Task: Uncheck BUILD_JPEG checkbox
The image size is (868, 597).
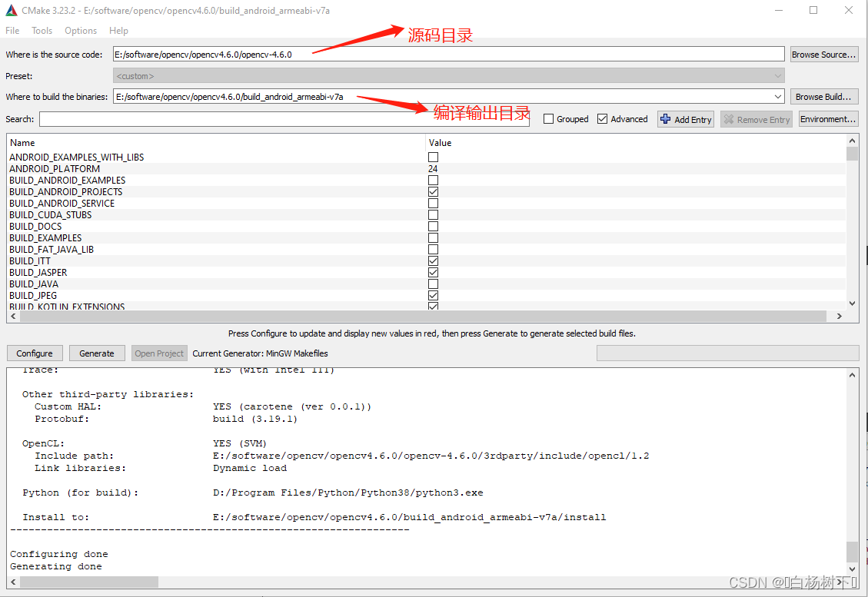Action: coord(433,296)
